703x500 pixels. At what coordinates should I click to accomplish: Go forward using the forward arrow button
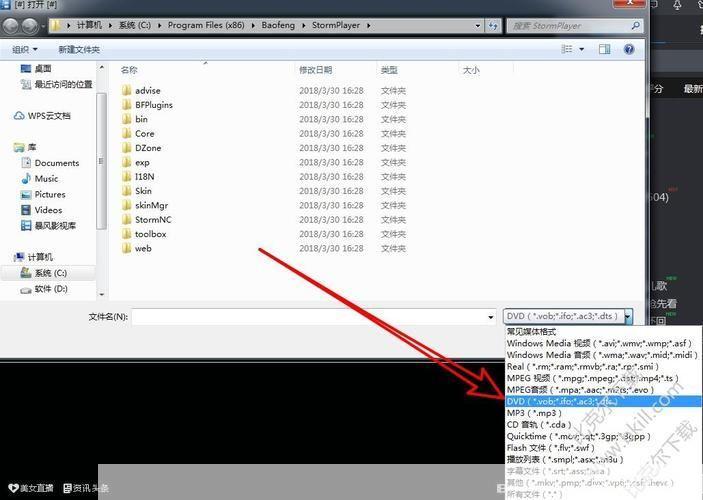[30, 26]
